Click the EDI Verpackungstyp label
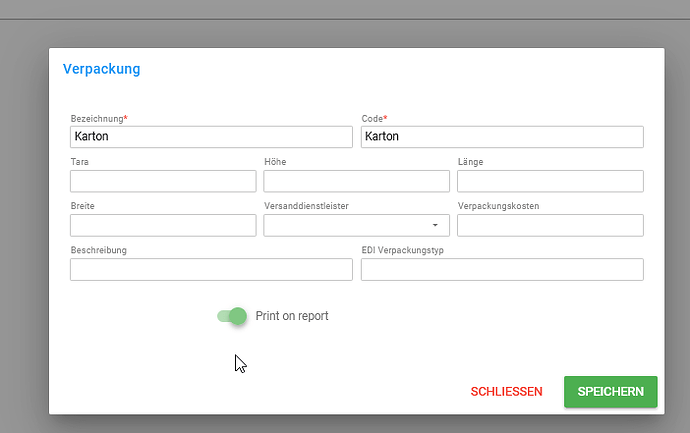Screen dimensions: 690x433 [403, 250]
